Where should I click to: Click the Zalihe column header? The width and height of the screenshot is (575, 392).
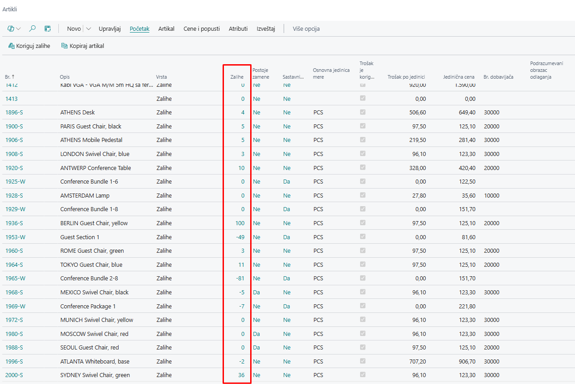pyautogui.click(x=237, y=77)
